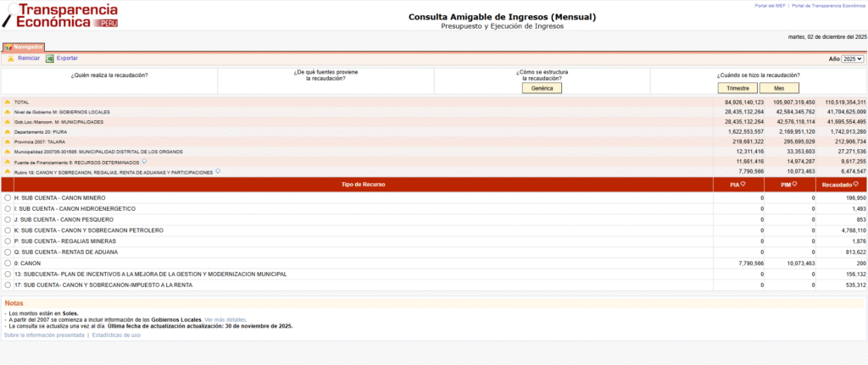Viewport: 868px width, 365px height.
Task: Switch to the Navegador tab
Action: pyautogui.click(x=23, y=47)
